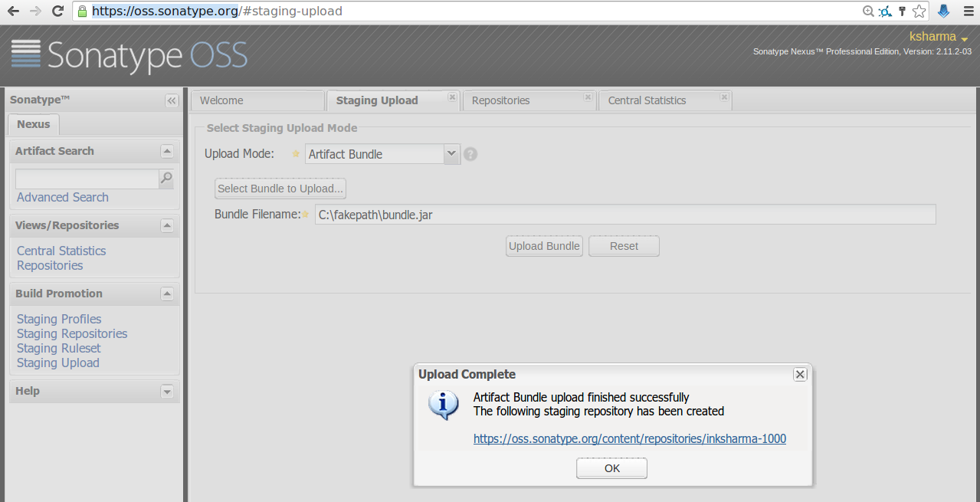Image resolution: width=980 pixels, height=502 pixels.
Task: Click the Upload Bundle button
Action: pos(544,246)
